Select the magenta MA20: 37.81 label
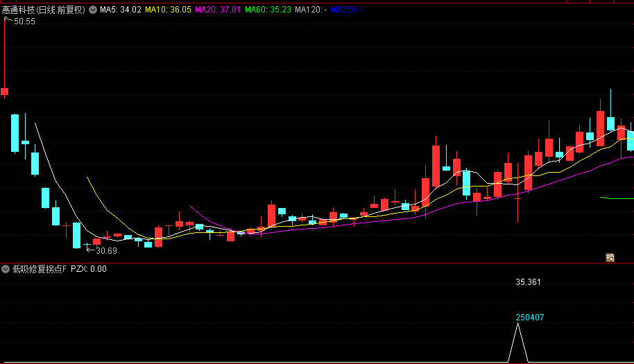Screen dimensions: 634x364 pos(218,10)
